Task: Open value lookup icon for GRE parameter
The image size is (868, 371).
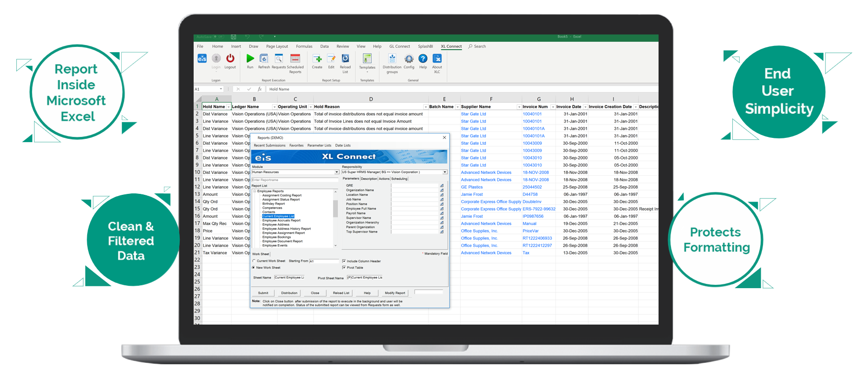Action: pyautogui.click(x=442, y=186)
